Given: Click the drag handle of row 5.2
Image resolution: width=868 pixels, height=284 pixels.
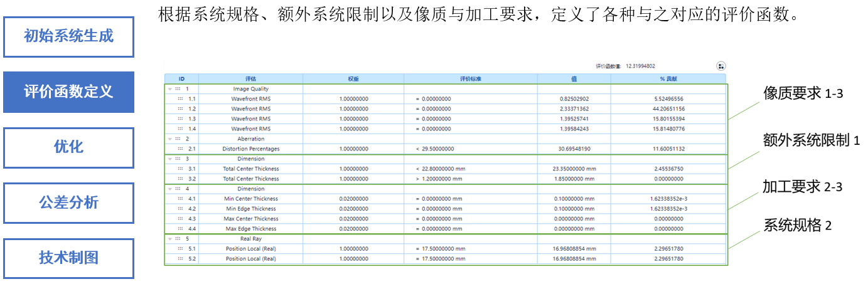Looking at the screenshot, I should point(181,259).
